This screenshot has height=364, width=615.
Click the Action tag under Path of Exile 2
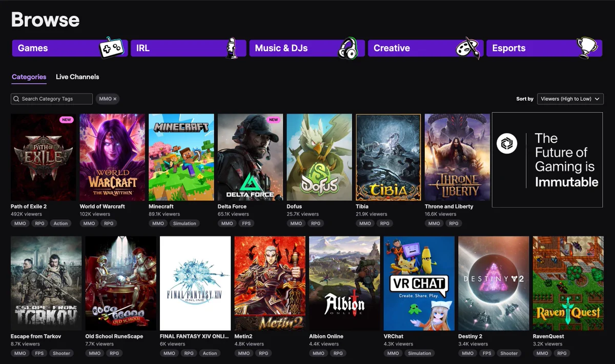60,223
